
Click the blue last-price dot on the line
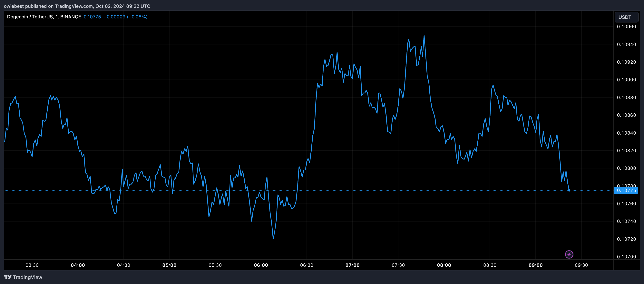(569, 190)
